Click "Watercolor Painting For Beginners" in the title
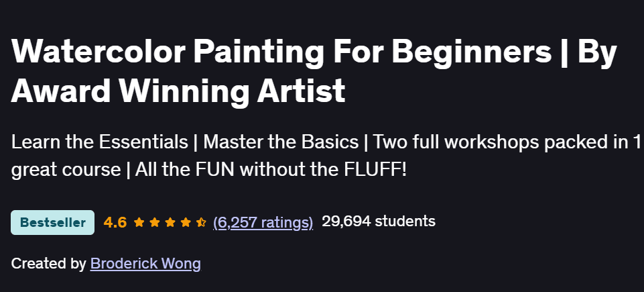 [x=281, y=54]
